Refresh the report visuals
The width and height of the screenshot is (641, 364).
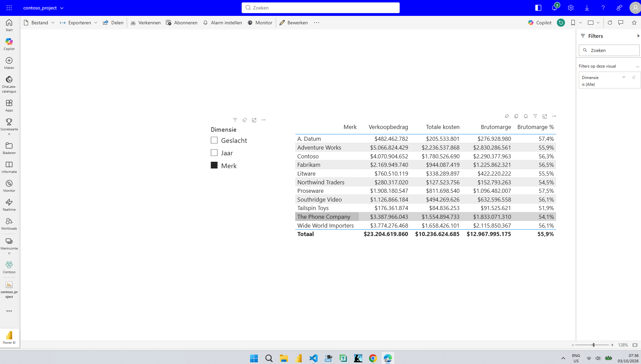(x=610, y=23)
